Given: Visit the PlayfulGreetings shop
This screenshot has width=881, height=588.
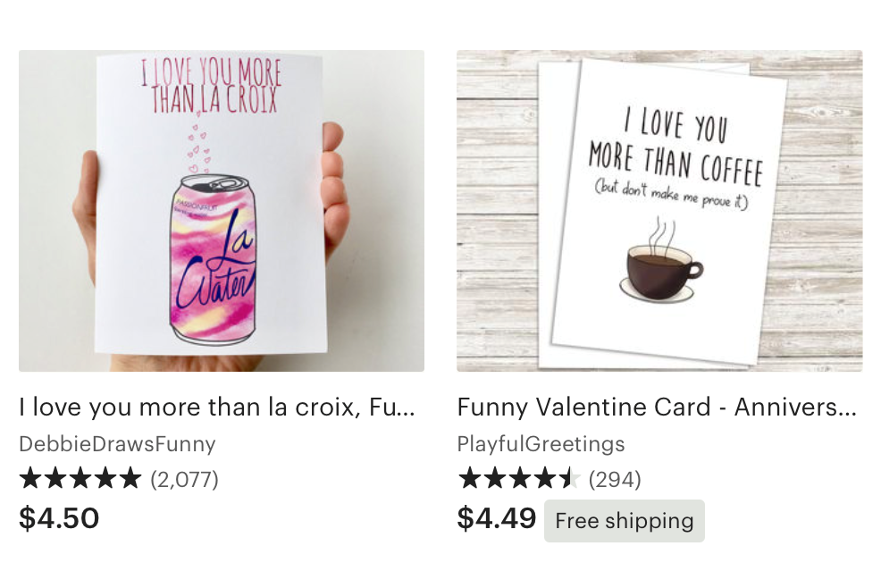Looking at the screenshot, I should [541, 444].
